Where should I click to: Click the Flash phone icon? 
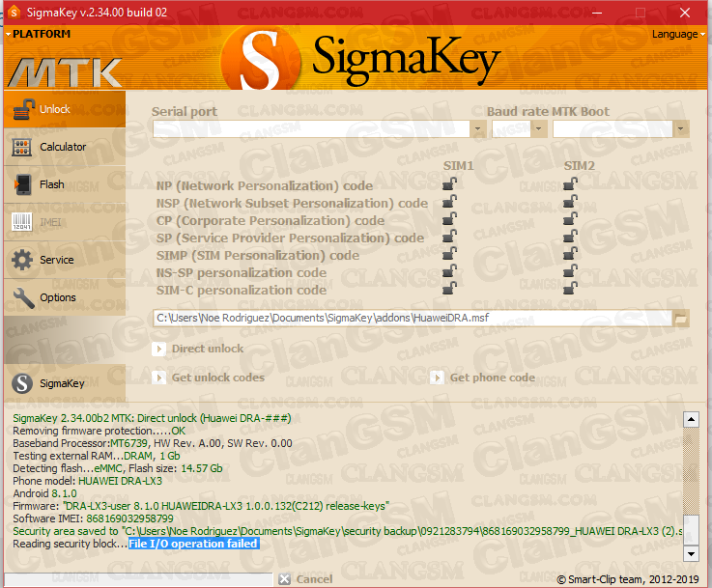point(23,184)
